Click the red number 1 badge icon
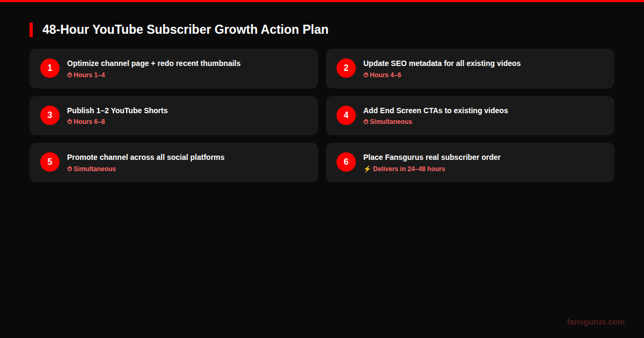This screenshot has height=338, width=644. [x=50, y=68]
